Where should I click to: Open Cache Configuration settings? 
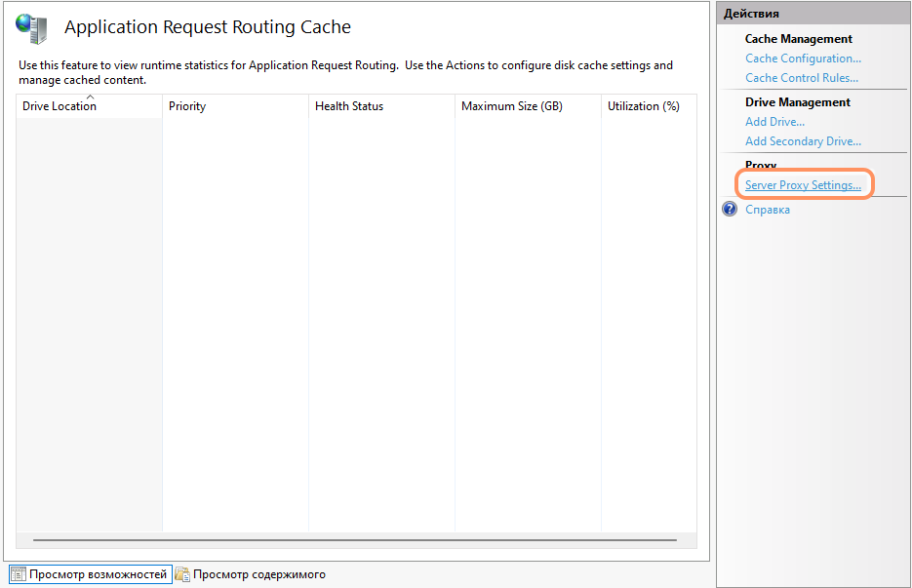point(803,59)
